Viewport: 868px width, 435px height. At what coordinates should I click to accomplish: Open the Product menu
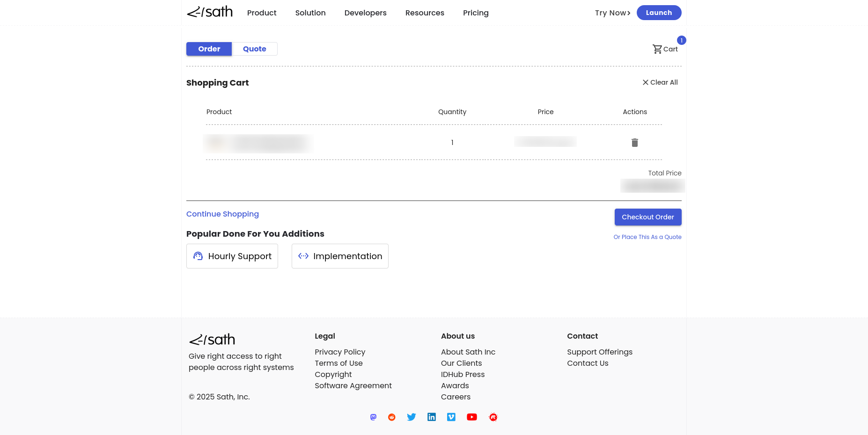(262, 13)
